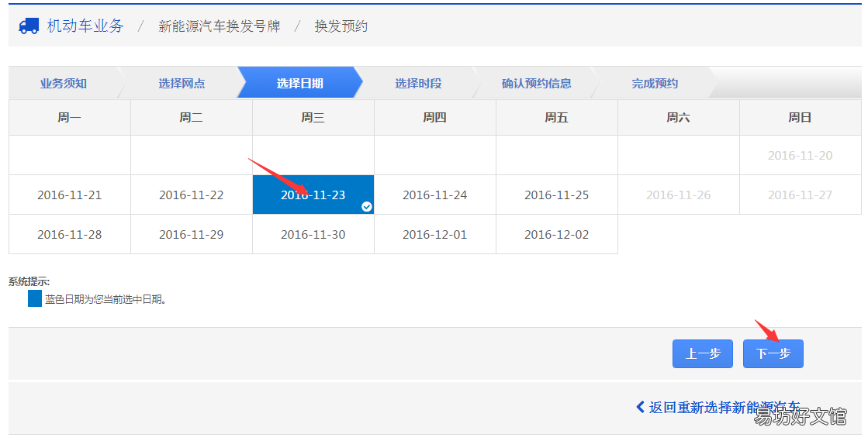
Task: Click the 周日 column header
Action: [801, 117]
